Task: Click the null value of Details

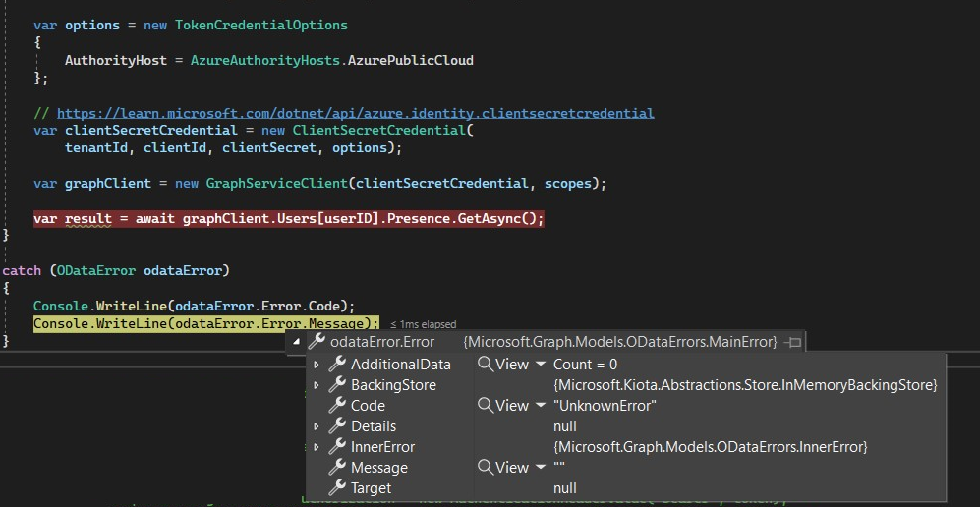Action: (x=565, y=426)
